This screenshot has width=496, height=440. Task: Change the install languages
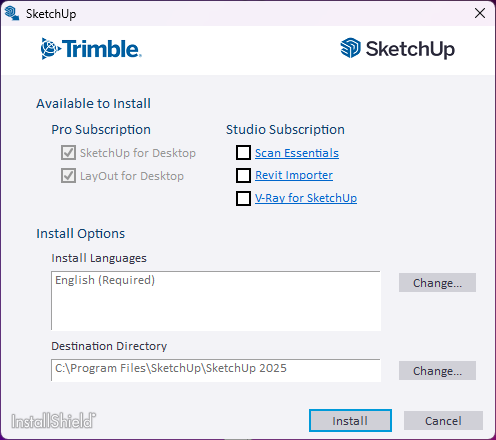[x=437, y=283]
